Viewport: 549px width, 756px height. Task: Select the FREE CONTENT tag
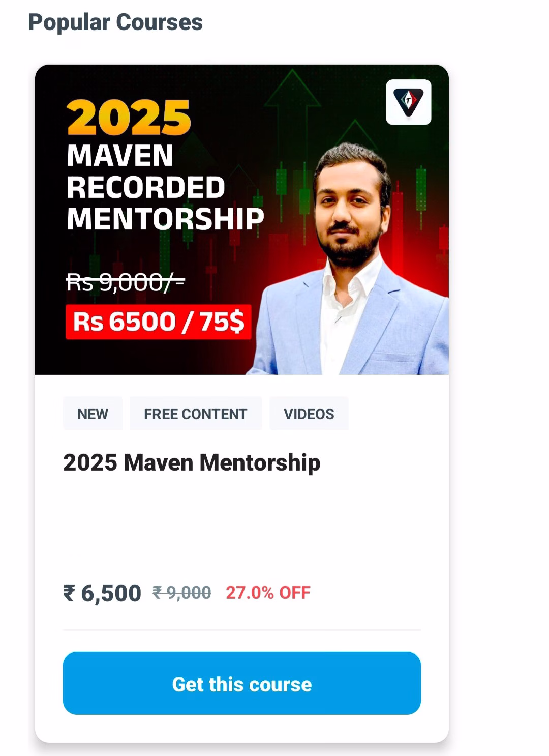[195, 414]
